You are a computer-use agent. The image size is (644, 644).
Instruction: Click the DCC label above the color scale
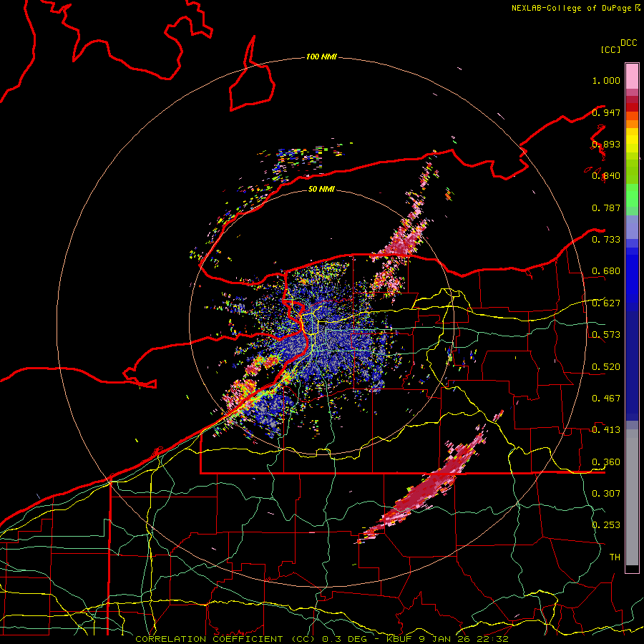629,43
